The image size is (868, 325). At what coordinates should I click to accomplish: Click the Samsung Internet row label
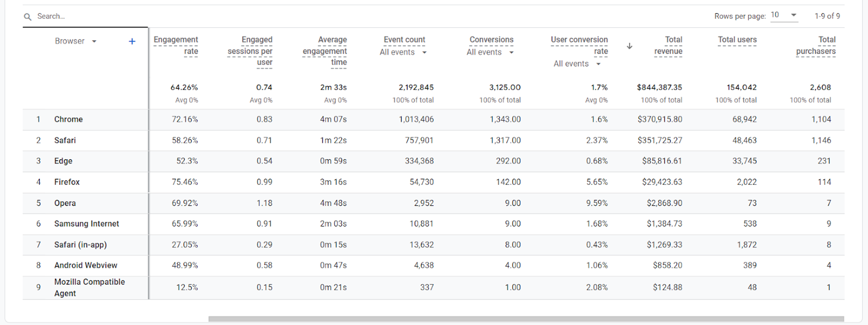coord(86,224)
